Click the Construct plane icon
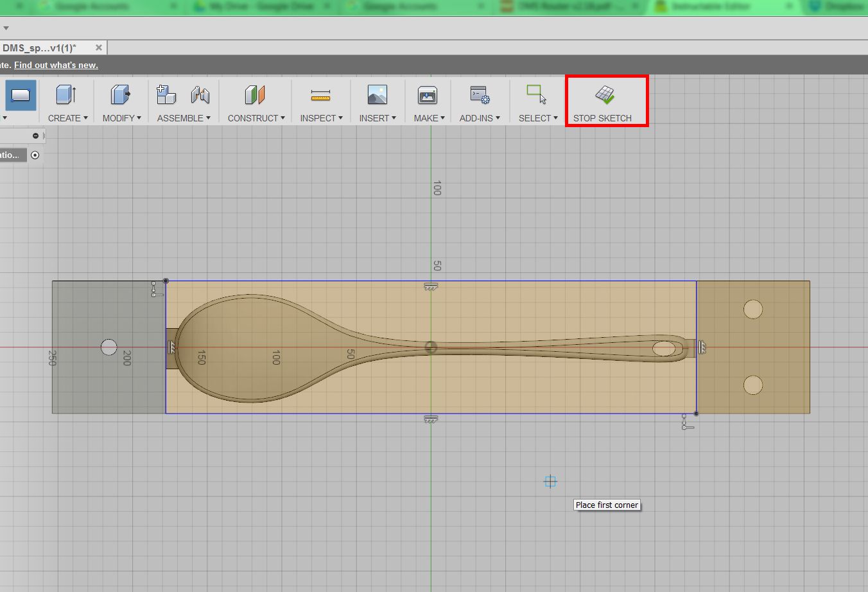This screenshot has width=868, height=592. pos(255,95)
